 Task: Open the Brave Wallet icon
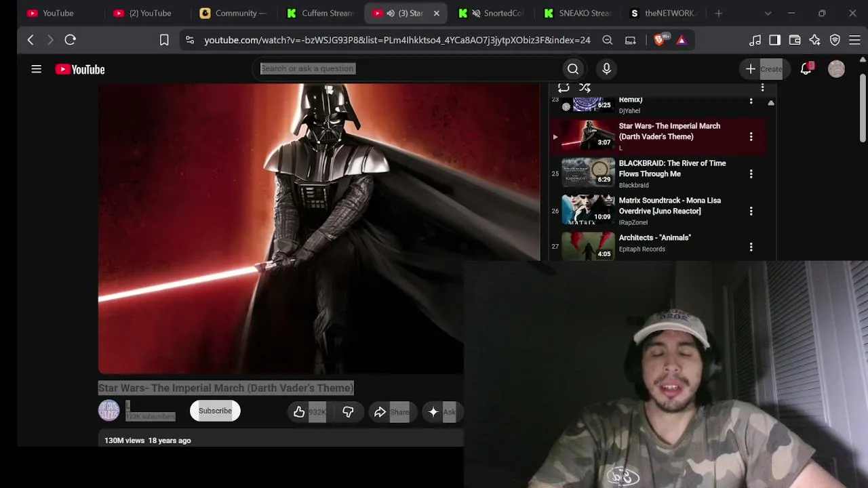click(795, 40)
